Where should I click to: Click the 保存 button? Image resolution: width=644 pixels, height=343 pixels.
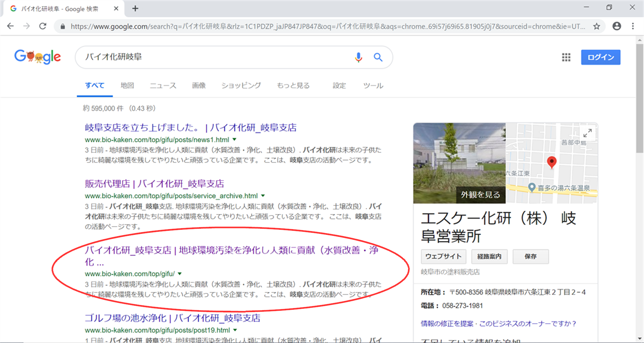531,257
